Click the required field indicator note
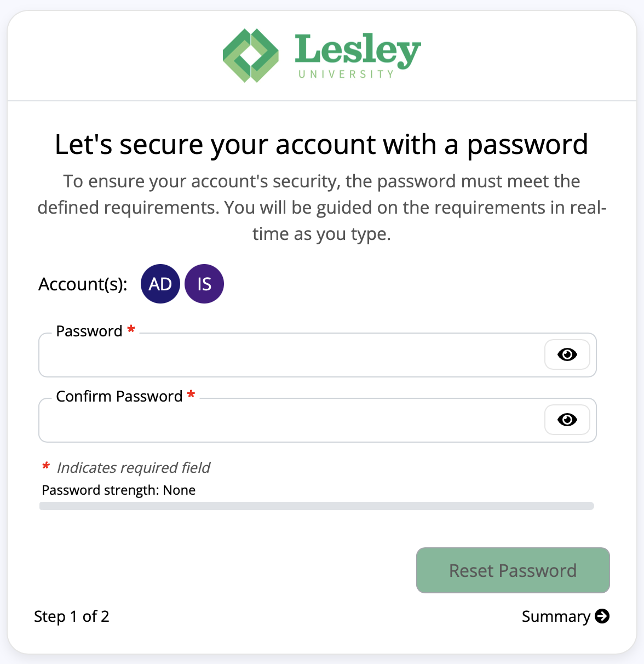 tap(126, 467)
